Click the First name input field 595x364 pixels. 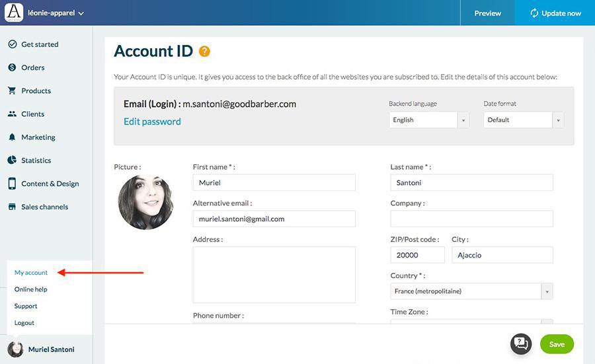point(274,183)
